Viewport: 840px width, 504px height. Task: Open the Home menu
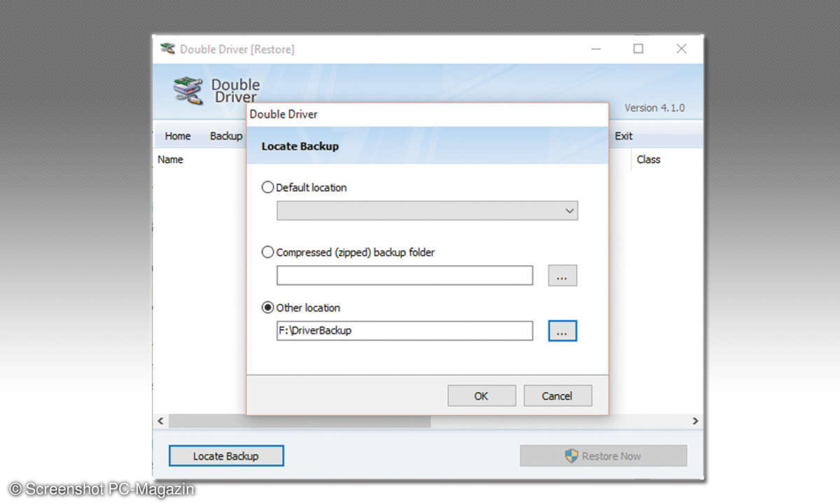pos(178,136)
